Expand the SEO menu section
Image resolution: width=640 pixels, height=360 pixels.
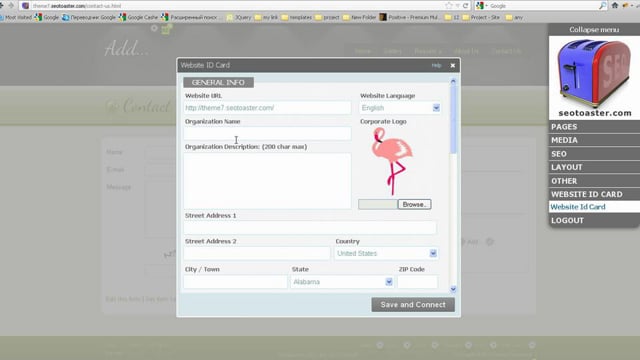click(x=594, y=154)
